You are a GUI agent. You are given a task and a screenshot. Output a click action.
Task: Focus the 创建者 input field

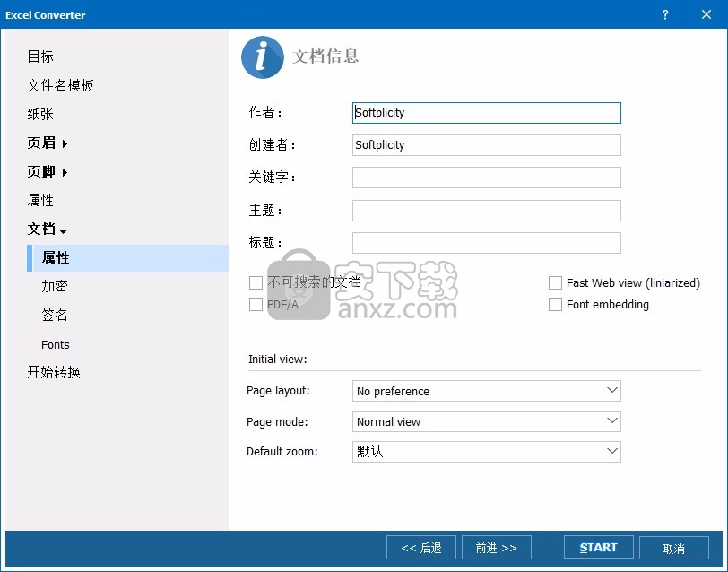(486, 145)
